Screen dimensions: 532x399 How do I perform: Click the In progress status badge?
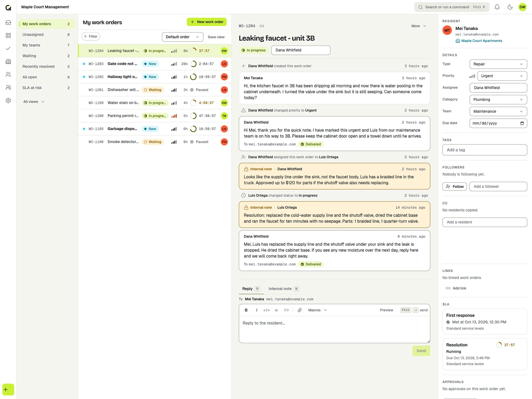[x=254, y=50]
